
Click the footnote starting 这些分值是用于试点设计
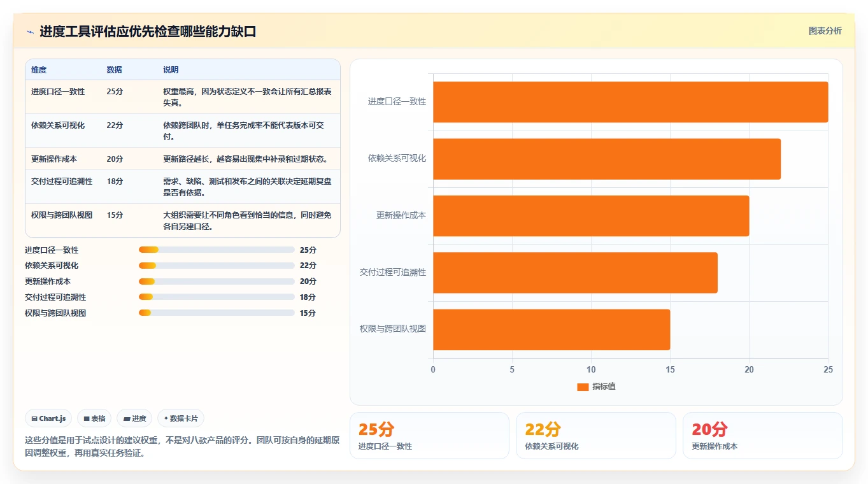(x=182, y=446)
